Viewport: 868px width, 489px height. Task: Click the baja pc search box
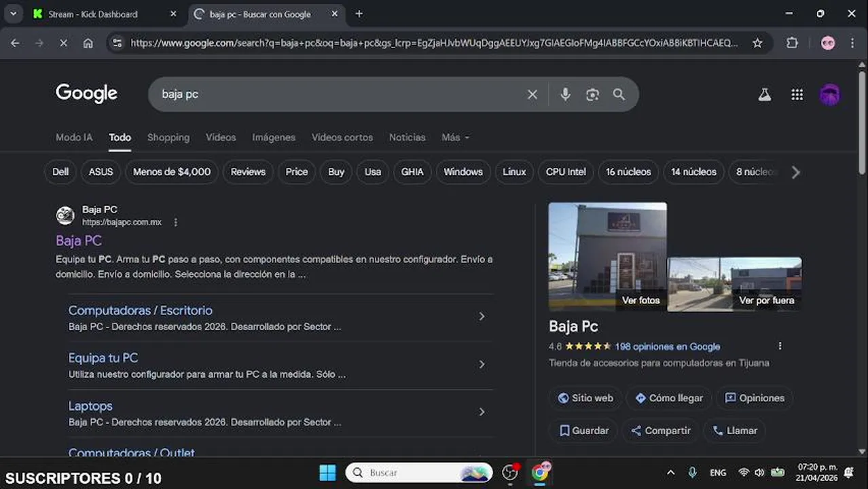pyautogui.click(x=340, y=94)
